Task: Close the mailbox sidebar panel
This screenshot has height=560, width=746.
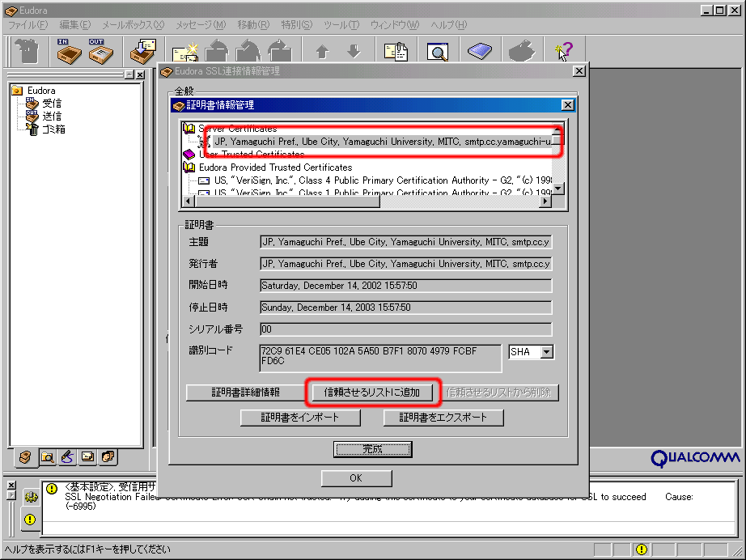Action: click(x=140, y=74)
